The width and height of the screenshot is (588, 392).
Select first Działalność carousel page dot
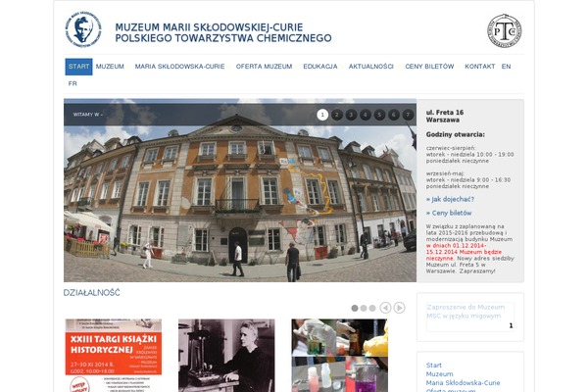355,308
